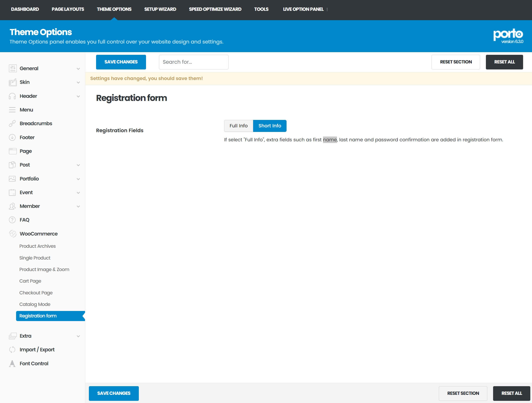Click the FAQ question mark icon

click(12, 220)
